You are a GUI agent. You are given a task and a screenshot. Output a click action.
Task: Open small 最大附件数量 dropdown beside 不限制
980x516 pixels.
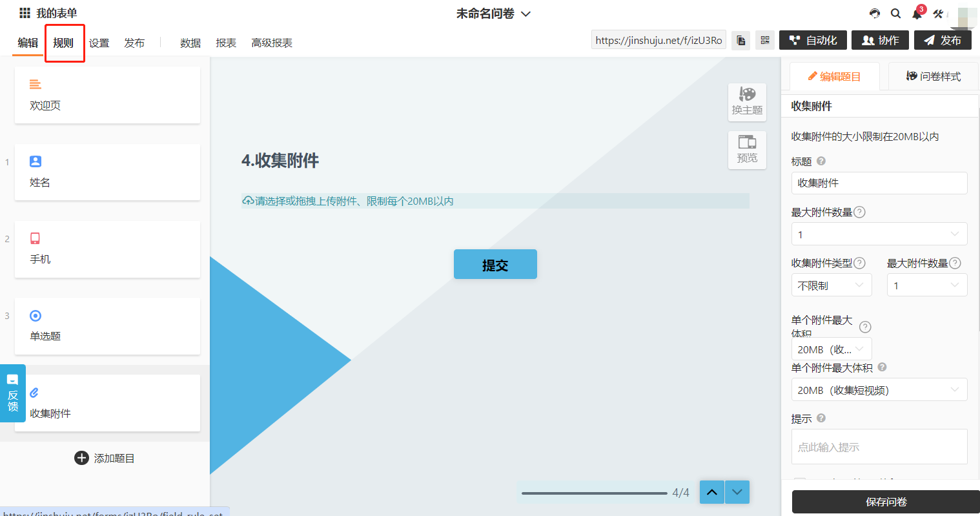927,285
